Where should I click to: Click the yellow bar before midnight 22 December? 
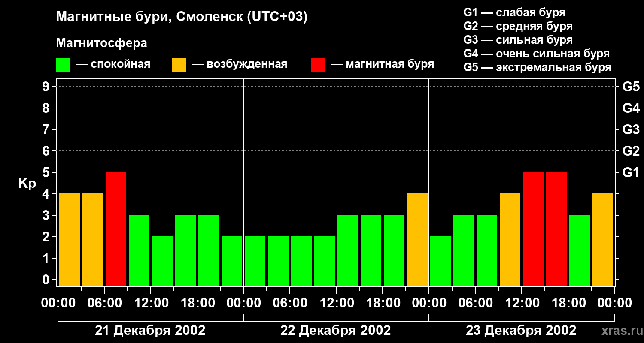417,240
